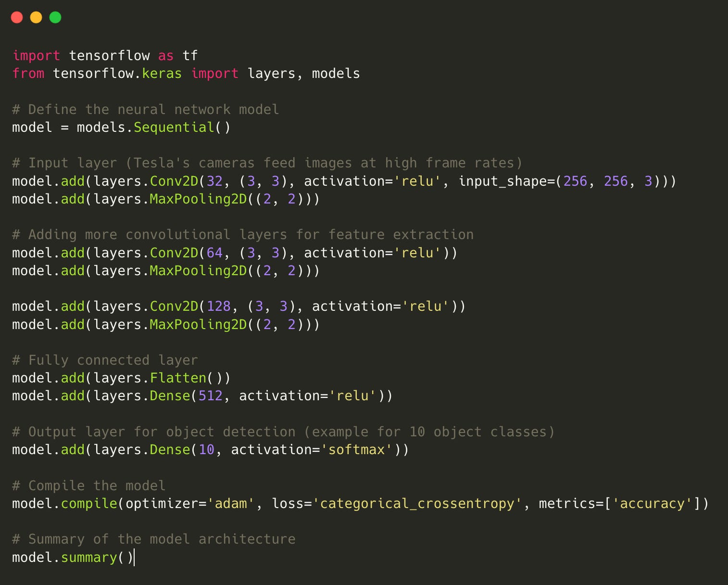Click the 'adam' optimizer string

click(231, 504)
